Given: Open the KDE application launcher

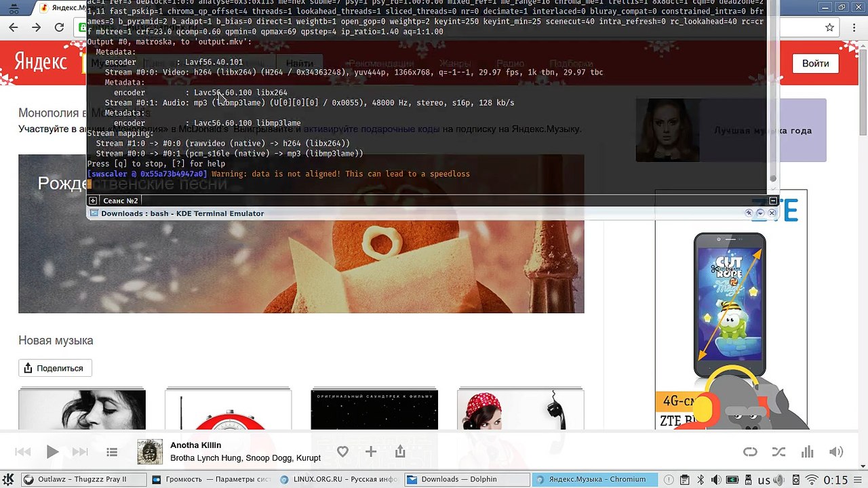Looking at the screenshot, I should coord(9,480).
